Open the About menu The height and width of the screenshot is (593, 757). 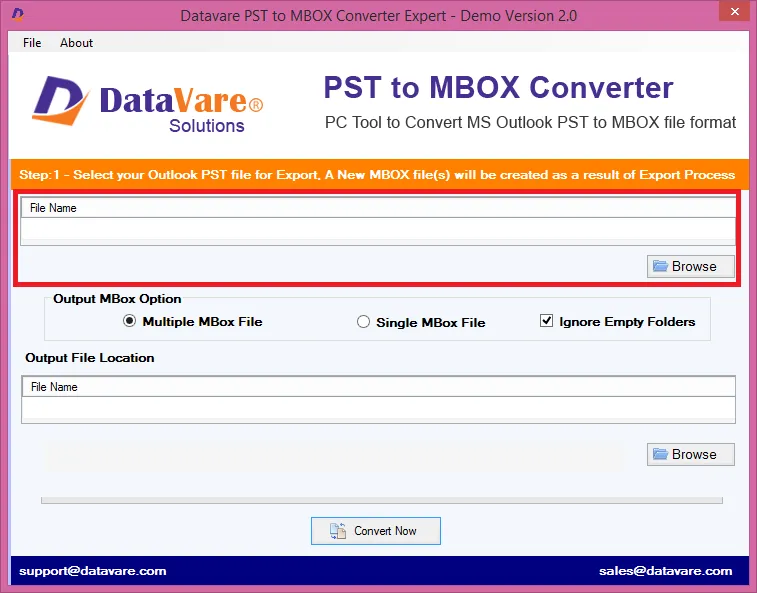point(76,43)
